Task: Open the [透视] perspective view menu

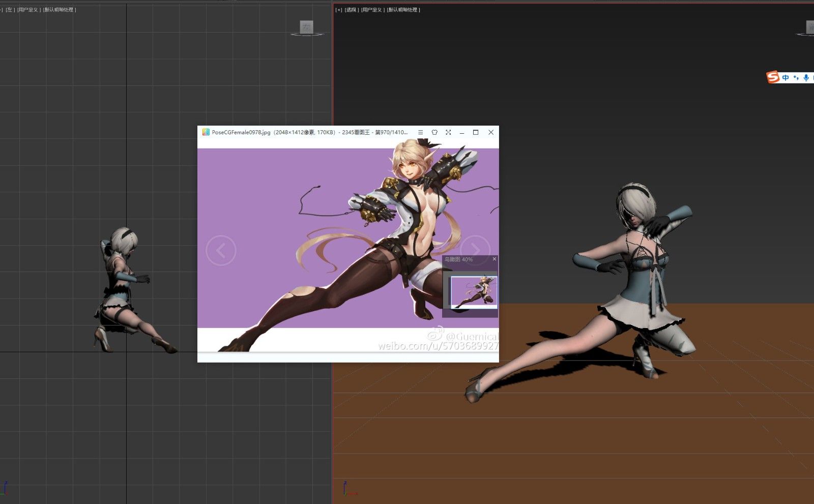Action: [352, 10]
